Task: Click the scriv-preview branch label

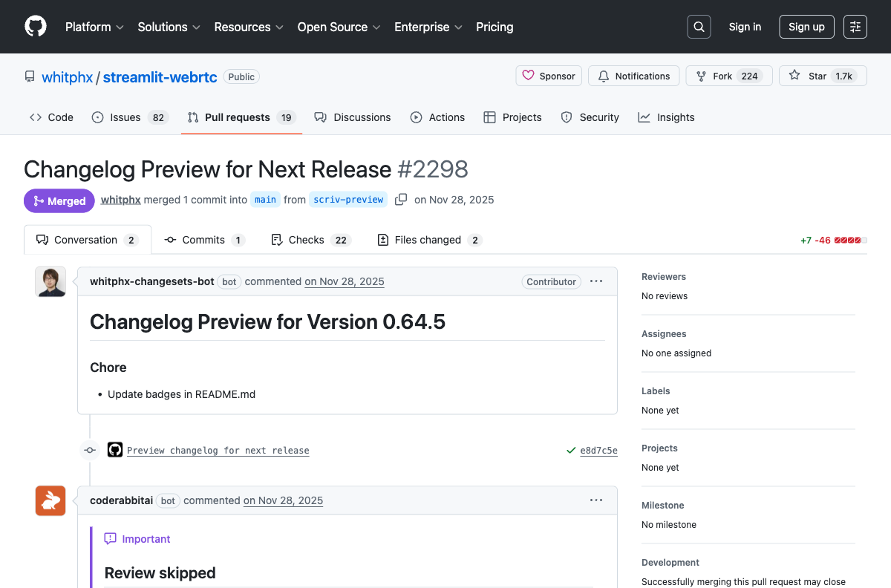Action: pos(348,199)
